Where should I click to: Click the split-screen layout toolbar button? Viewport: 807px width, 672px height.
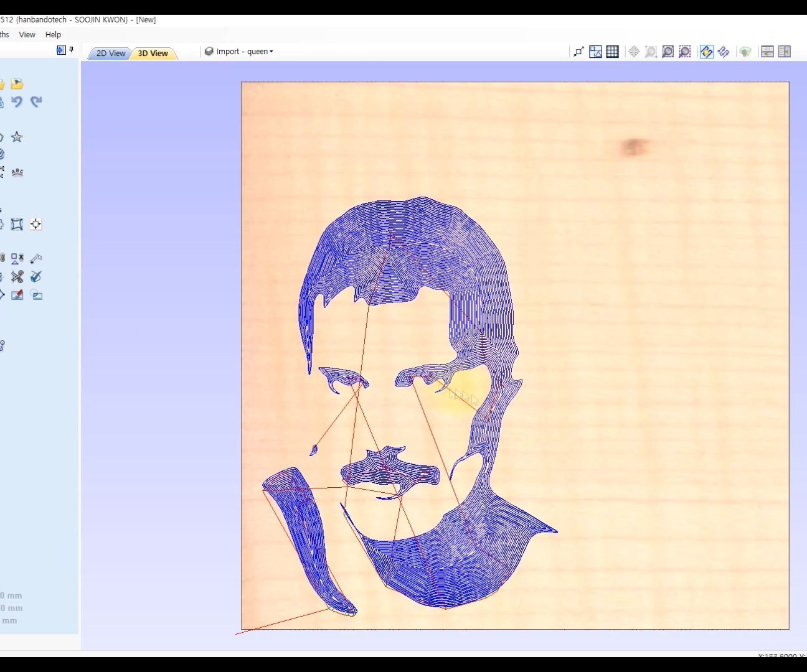pos(767,52)
